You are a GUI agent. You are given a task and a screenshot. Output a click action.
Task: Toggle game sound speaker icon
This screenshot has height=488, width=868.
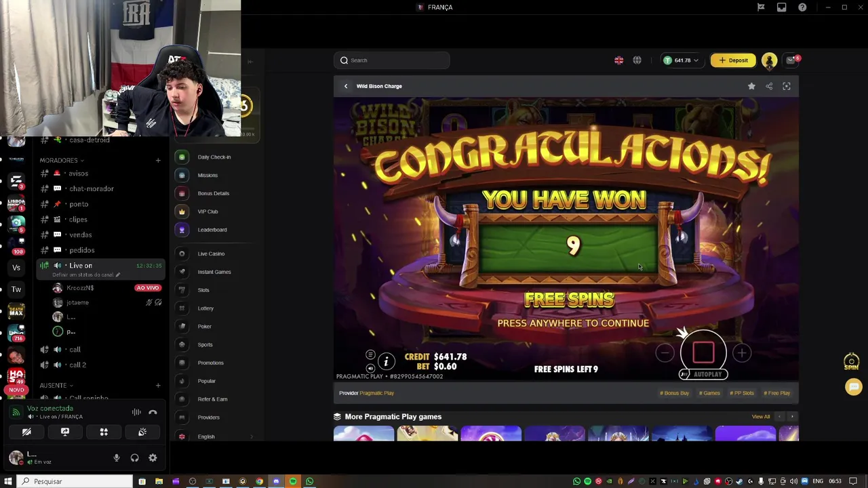point(370,368)
